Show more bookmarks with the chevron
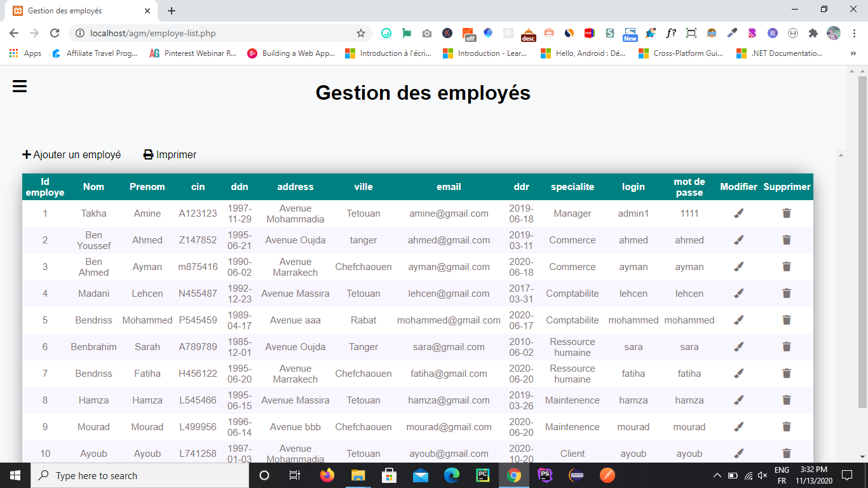The width and height of the screenshot is (868, 488). pyautogui.click(x=853, y=53)
